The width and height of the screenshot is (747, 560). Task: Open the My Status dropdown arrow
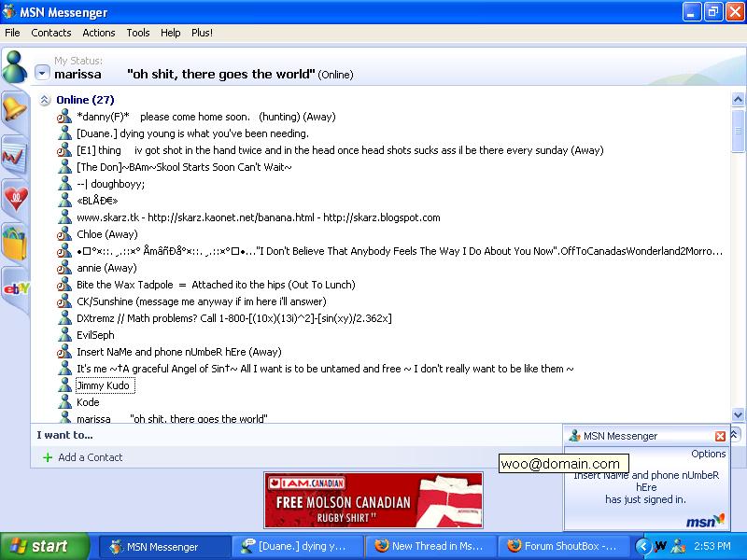42,73
